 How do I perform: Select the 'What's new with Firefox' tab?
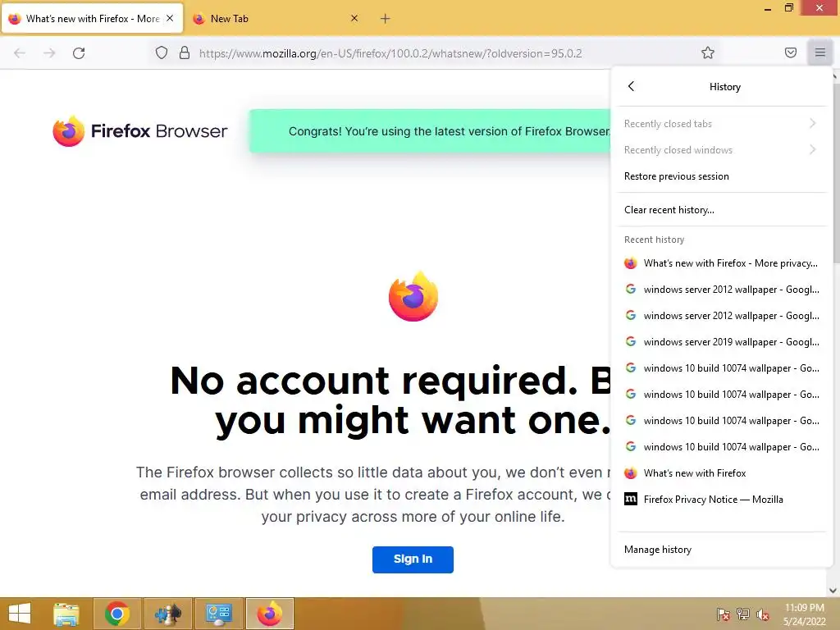coord(92,19)
